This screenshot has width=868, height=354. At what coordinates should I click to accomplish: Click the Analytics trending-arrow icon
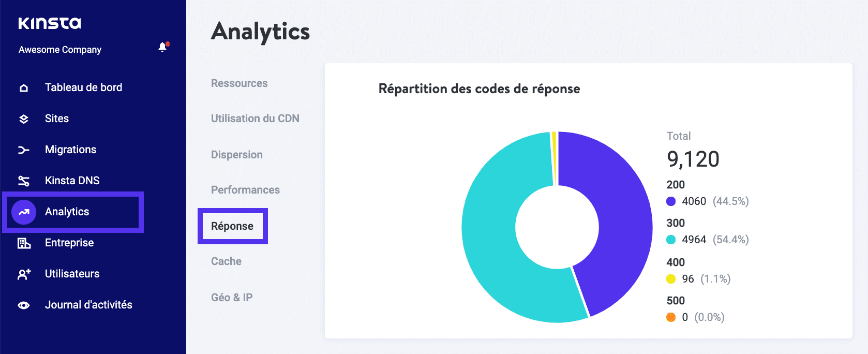coord(24,212)
